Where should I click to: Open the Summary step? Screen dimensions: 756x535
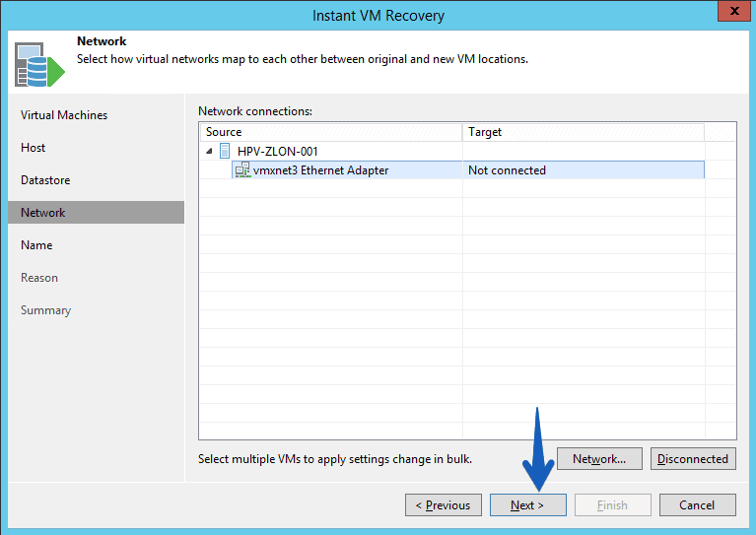pyautogui.click(x=45, y=310)
